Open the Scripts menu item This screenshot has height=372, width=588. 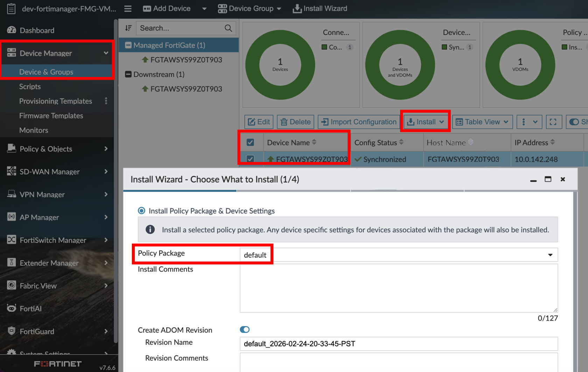pos(30,86)
